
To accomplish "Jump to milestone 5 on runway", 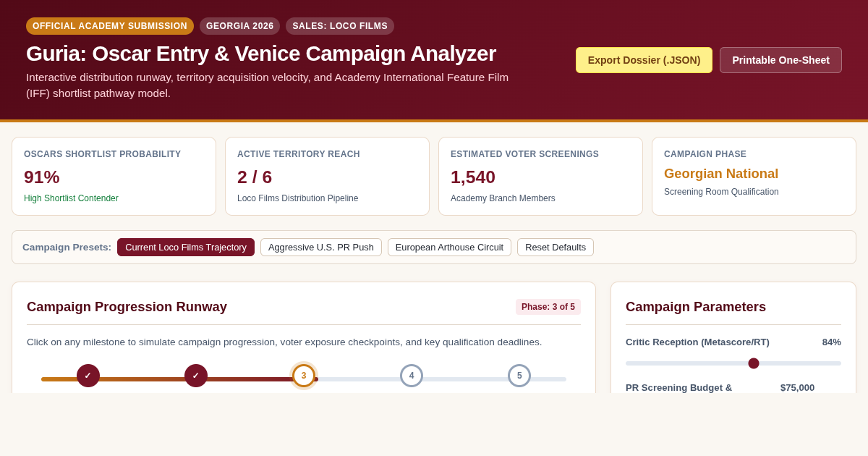I will (x=519, y=376).
